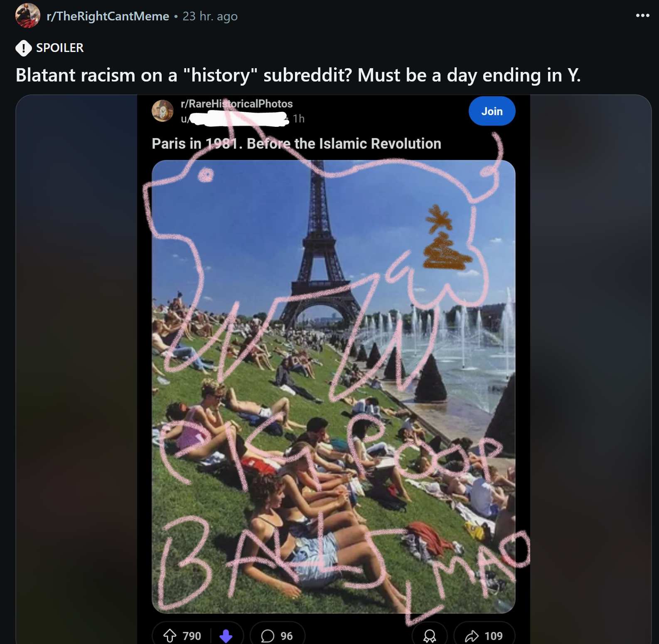Upvote using the up arrow icon

pyautogui.click(x=170, y=636)
